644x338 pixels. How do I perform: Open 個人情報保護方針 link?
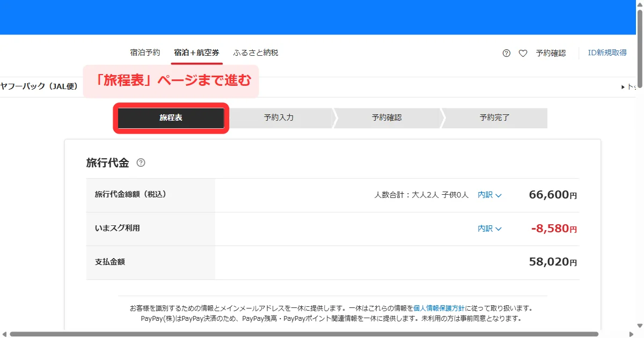(439, 308)
